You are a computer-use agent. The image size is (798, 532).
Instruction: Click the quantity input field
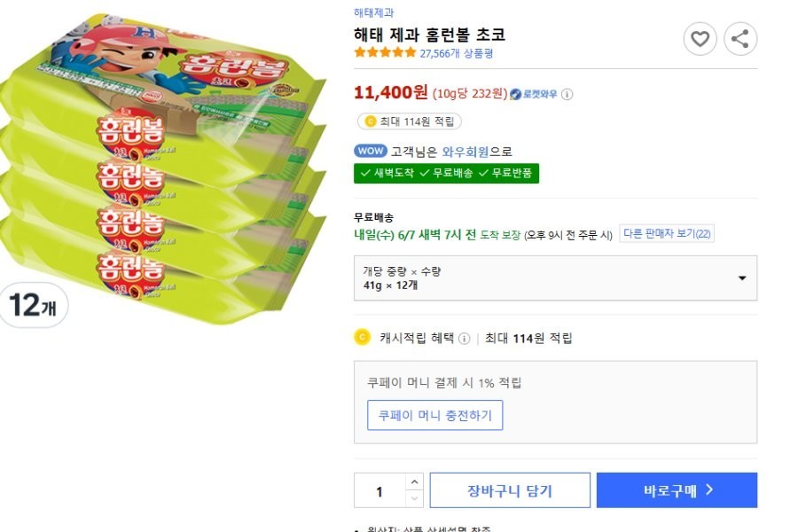[379, 491]
